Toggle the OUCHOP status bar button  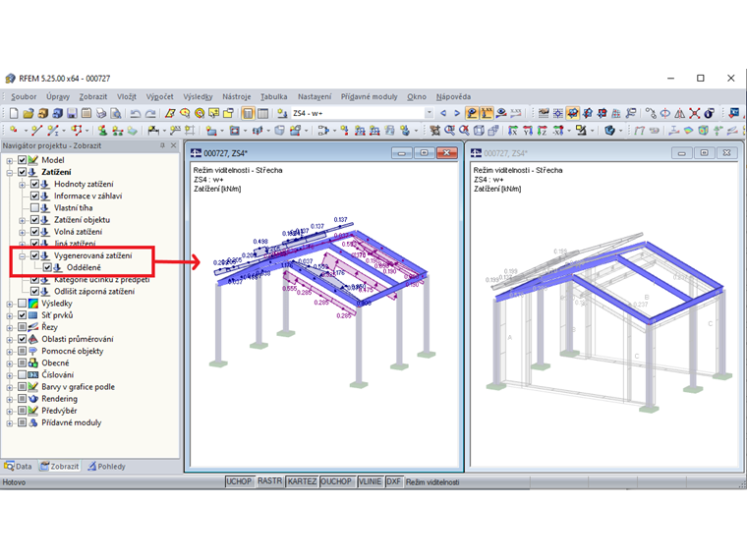point(336,481)
